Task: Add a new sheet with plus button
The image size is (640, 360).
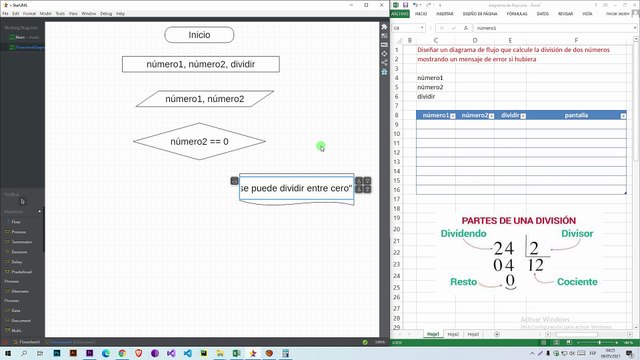Action: (x=497, y=334)
